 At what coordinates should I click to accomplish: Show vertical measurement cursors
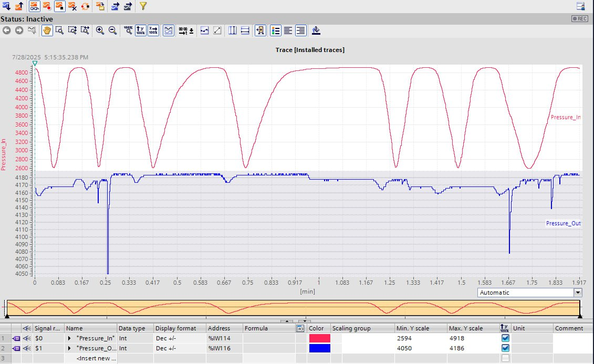point(233,30)
